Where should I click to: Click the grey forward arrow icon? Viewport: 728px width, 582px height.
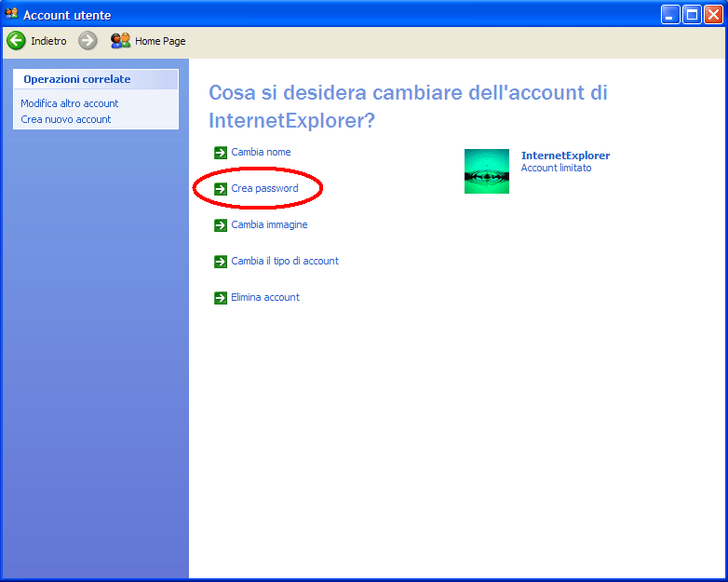click(88, 41)
